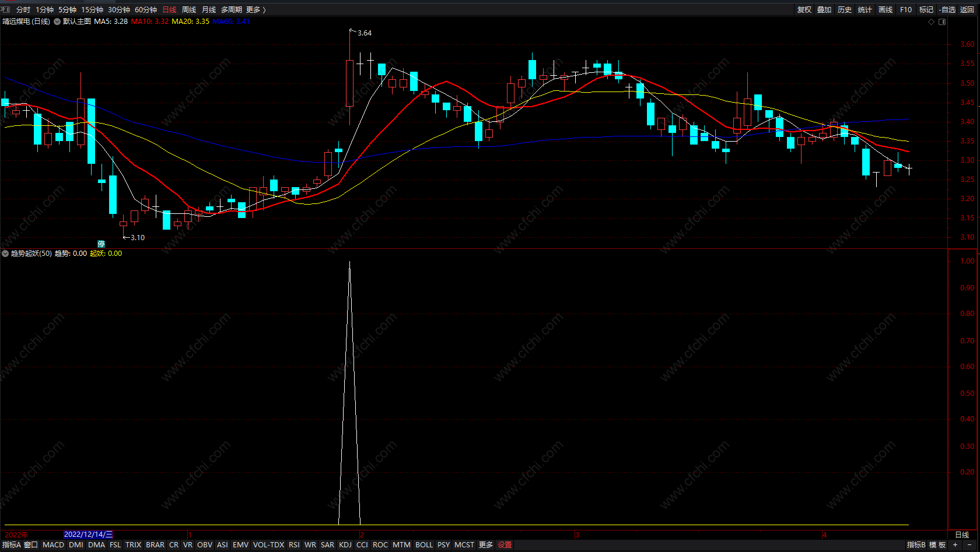The width and height of the screenshot is (980, 552).
Task: Switch indicator to ASI
Action: pos(222,545)
